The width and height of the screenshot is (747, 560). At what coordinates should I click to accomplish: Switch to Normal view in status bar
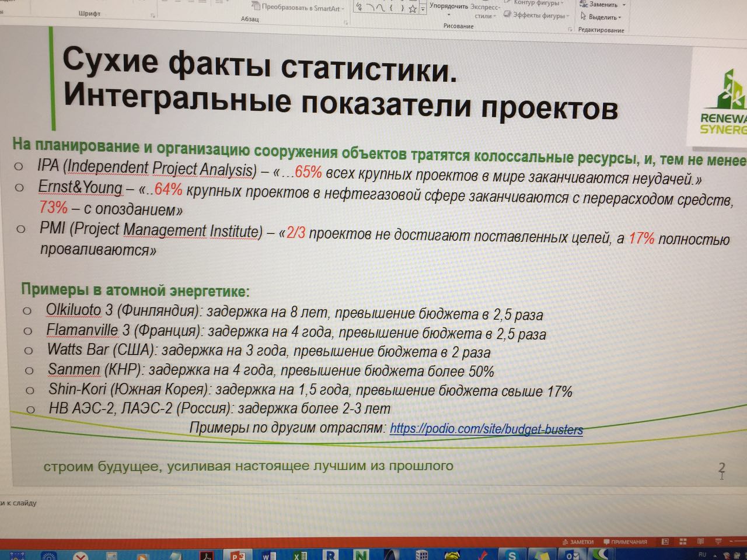click(666, 542)
